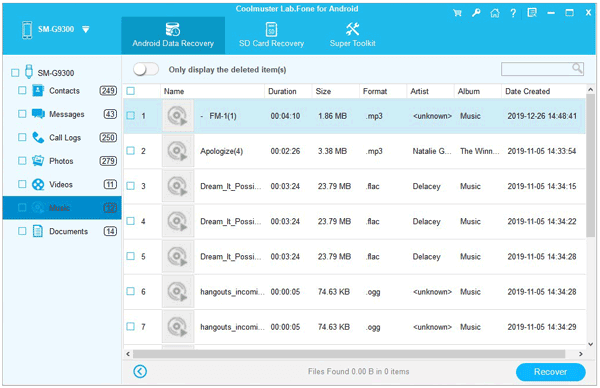Open the feedback note icon

click(x=532, y=13)
